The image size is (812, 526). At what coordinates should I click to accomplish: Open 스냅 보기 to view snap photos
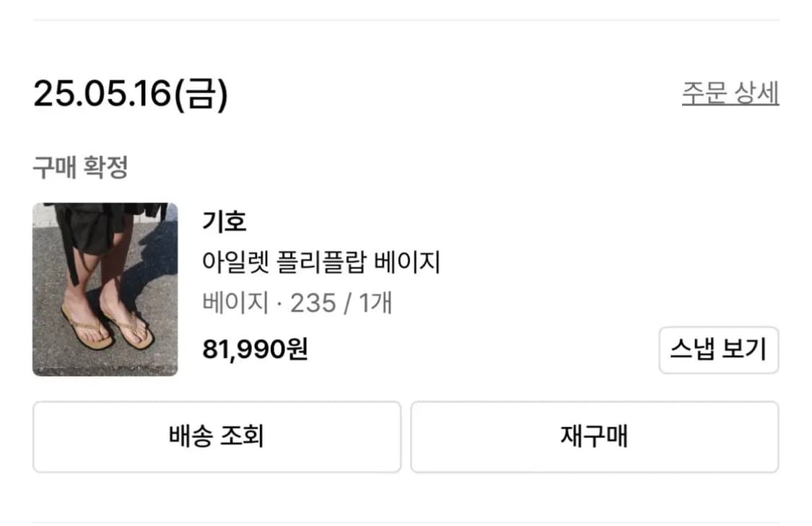[x=719, y=349]
